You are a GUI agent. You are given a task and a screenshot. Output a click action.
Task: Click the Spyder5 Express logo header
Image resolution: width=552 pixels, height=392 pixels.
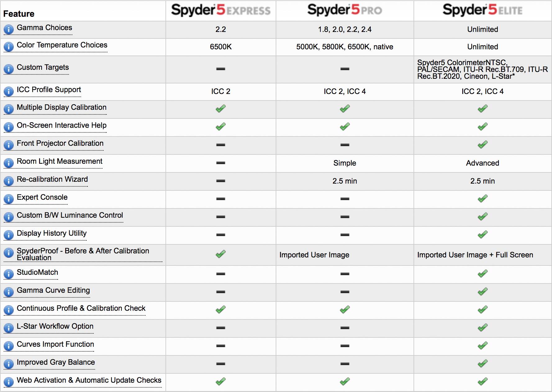(x=221, y=10)
